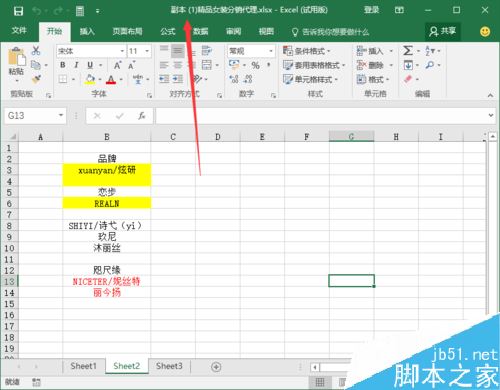Cut selection with scissors icon
The width and height of the screenshot is (500, 390).
36,51
